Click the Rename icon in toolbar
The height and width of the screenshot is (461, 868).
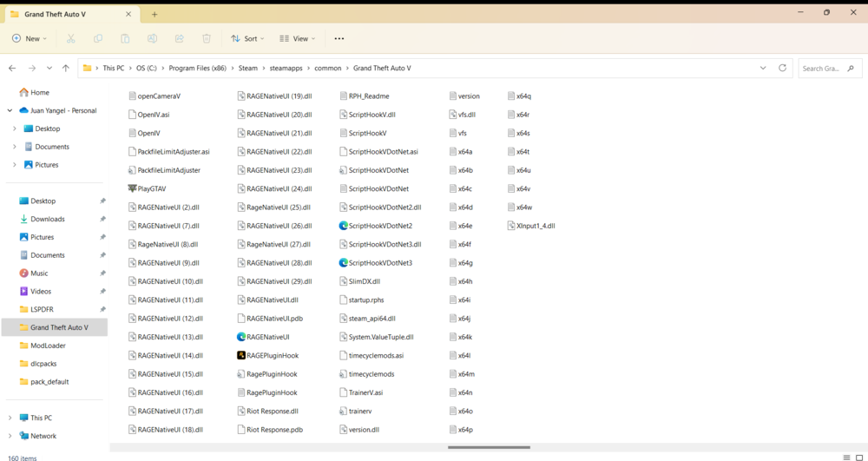[152, 39]
